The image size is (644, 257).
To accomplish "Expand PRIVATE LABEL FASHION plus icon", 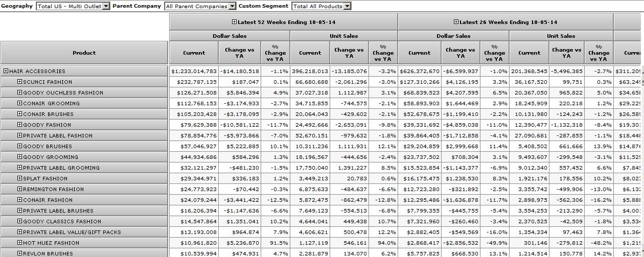I will 20,135.
